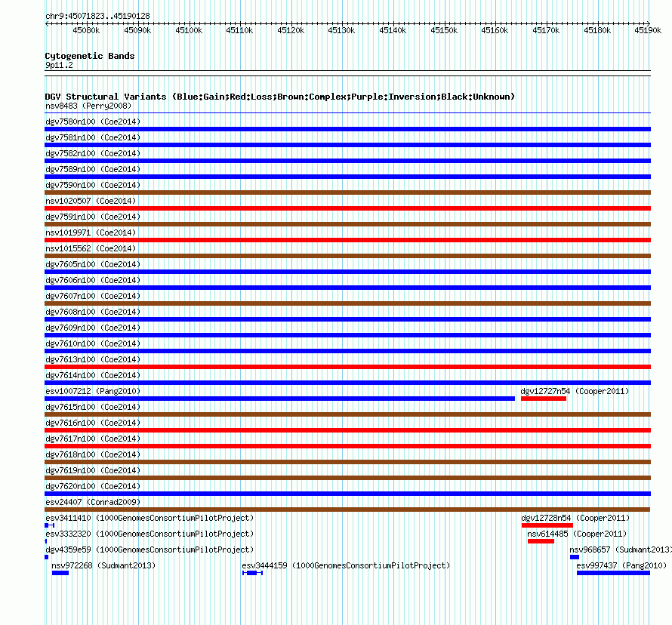Open esv3411410 1000Genomes variant label
This screenshot has width=672, height=625.
150,518
